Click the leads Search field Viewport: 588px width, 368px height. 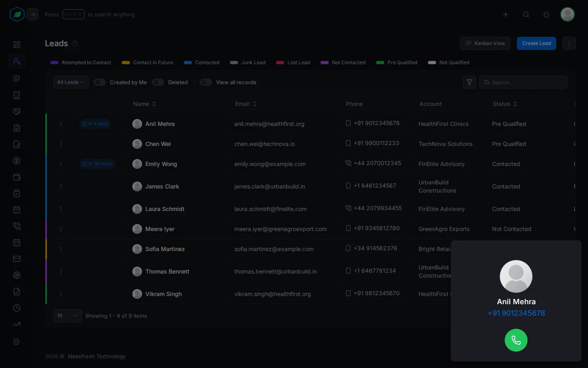pos(523,82)
